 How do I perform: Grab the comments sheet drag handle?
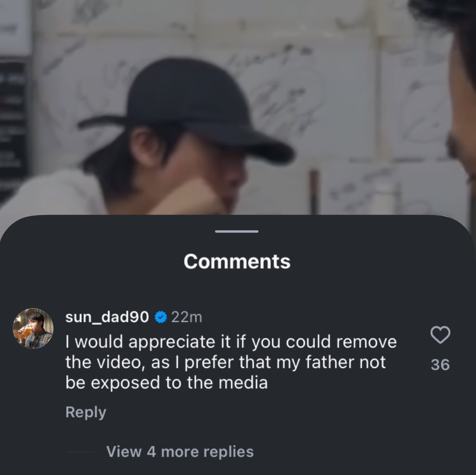pos(237,232)
